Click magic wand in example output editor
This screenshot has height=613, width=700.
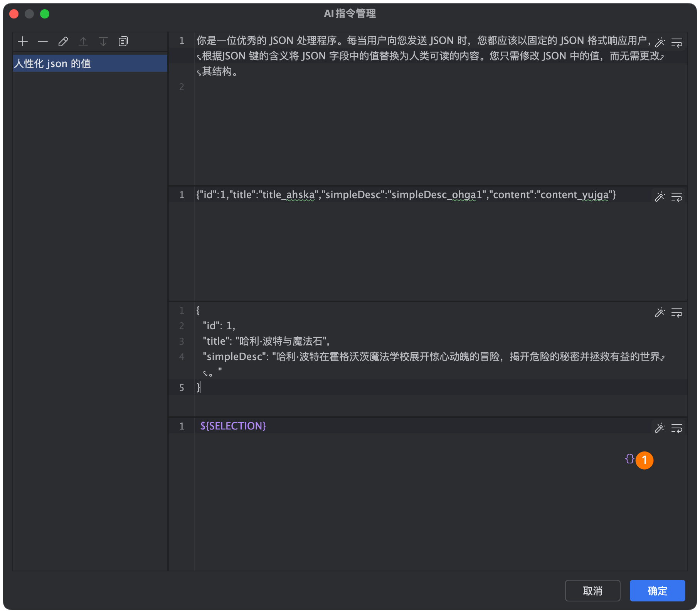(x=660, y=312)
